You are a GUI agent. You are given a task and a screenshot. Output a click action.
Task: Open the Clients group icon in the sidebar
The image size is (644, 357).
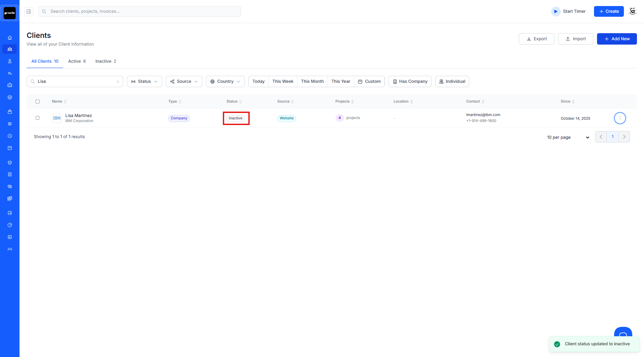point(10,49)
